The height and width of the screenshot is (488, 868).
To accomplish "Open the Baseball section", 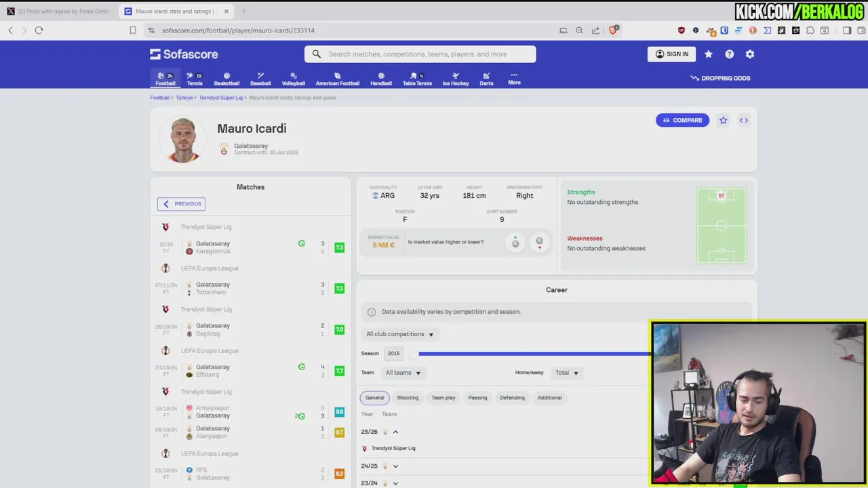I will 260,79.
